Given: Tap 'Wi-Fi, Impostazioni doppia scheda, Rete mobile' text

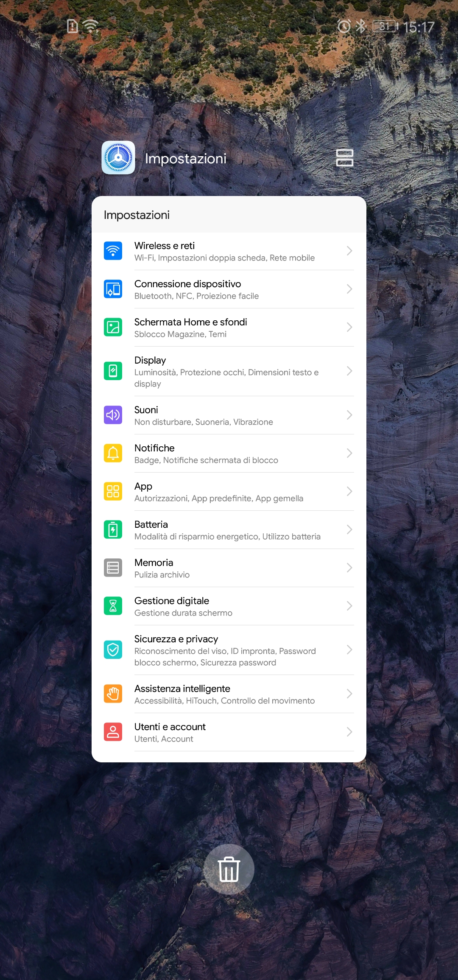Looking at the screenshot, I should coord(224,258).
